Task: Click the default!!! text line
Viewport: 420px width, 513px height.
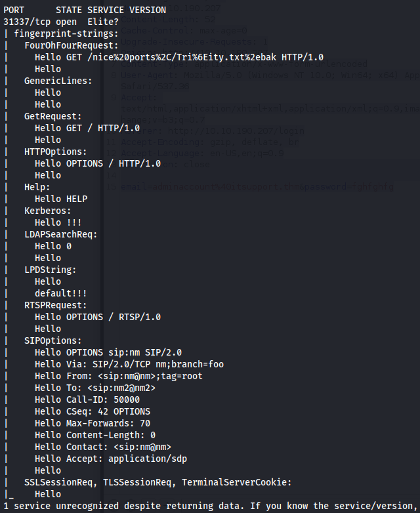Action: pos(61,293)
